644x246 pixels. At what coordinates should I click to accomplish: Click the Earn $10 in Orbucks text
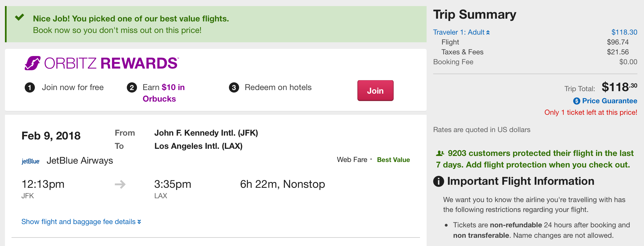[164, 93]
